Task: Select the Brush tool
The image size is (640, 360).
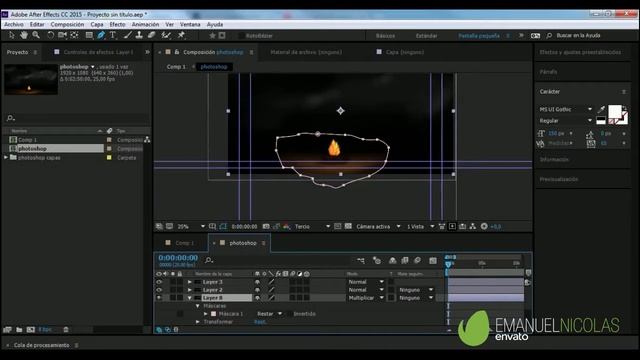Action: click(x=127, y=36)
